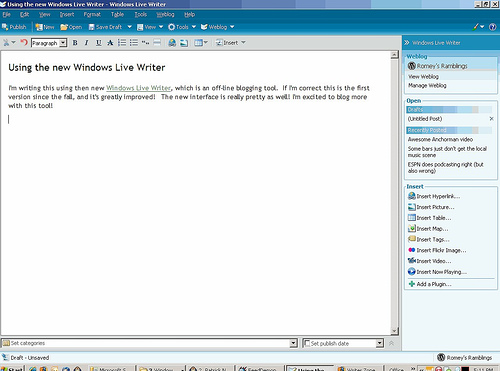Open Awesome Anchorman video post
This screenshot has width=500, height=371.
click(x=440, y=139)
